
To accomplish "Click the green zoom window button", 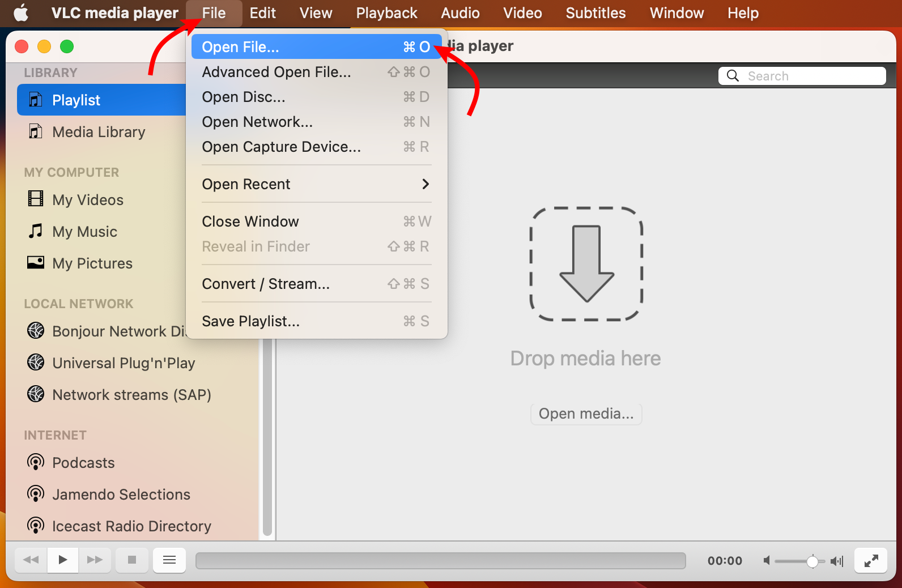I will point(67,46).
